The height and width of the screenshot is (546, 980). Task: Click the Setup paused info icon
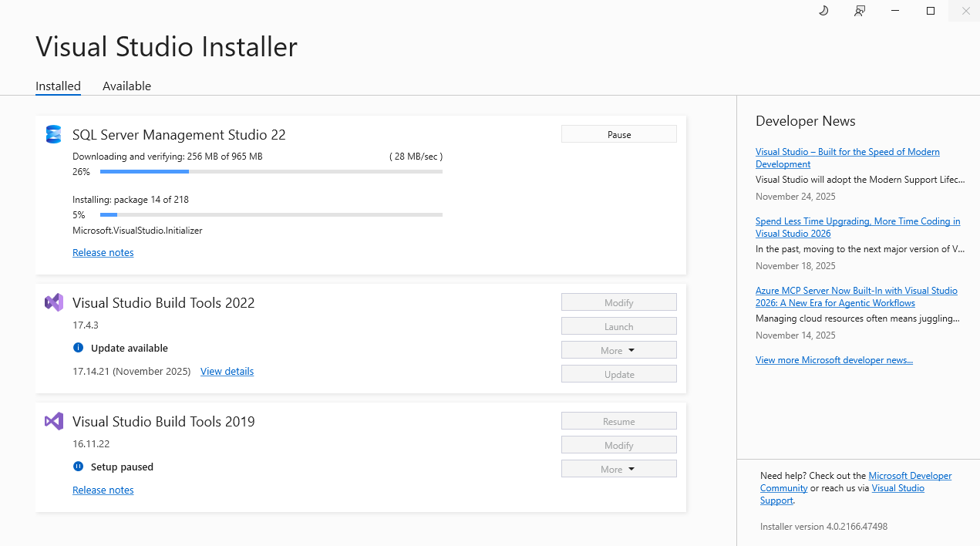(x=78, y=467)
